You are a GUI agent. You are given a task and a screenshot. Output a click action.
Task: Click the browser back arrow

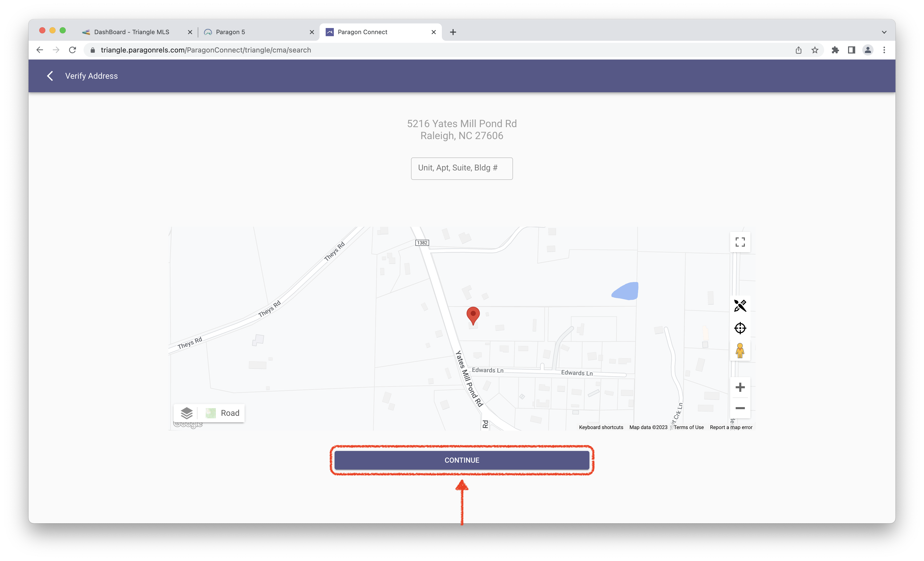40,50
